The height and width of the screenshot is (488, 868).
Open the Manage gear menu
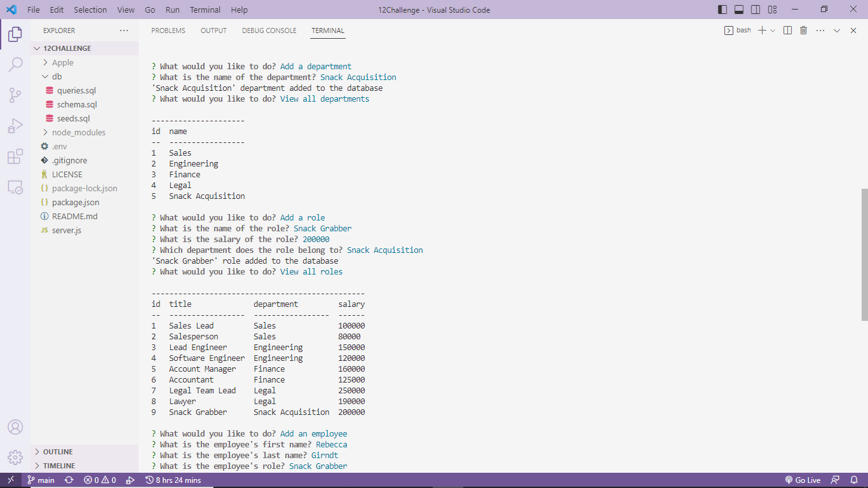coord(15,457)
